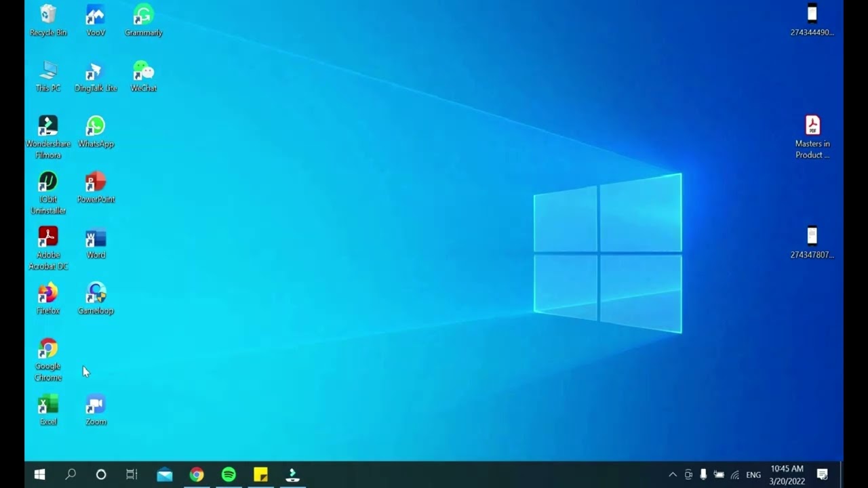The image size is (868, 488).
Task: Click the WhatsApp desktop icon
Action: (x=96, y=131)
